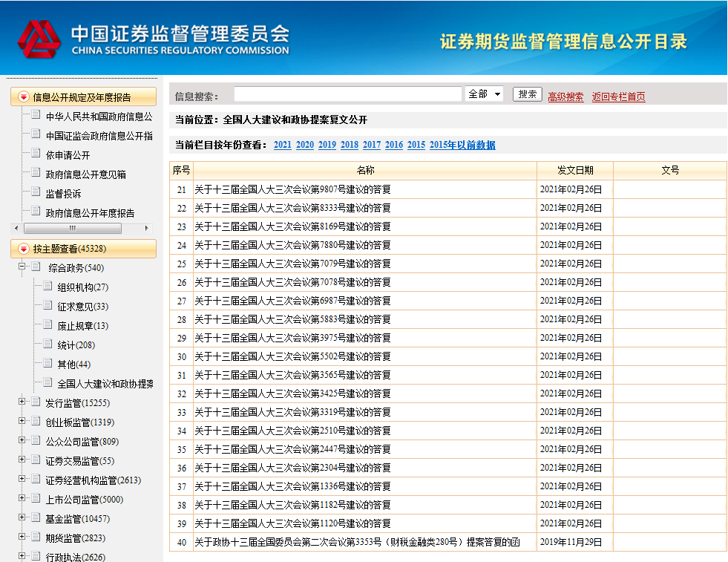
Task: Open 第1120号建议的答复 entry
Action: coord(292,524)
